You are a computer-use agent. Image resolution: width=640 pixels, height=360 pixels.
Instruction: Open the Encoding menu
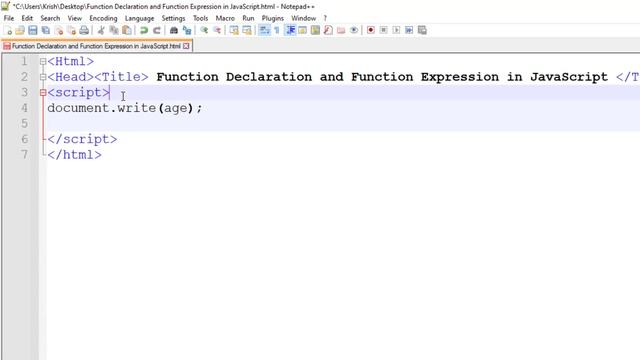click(103, 18)
